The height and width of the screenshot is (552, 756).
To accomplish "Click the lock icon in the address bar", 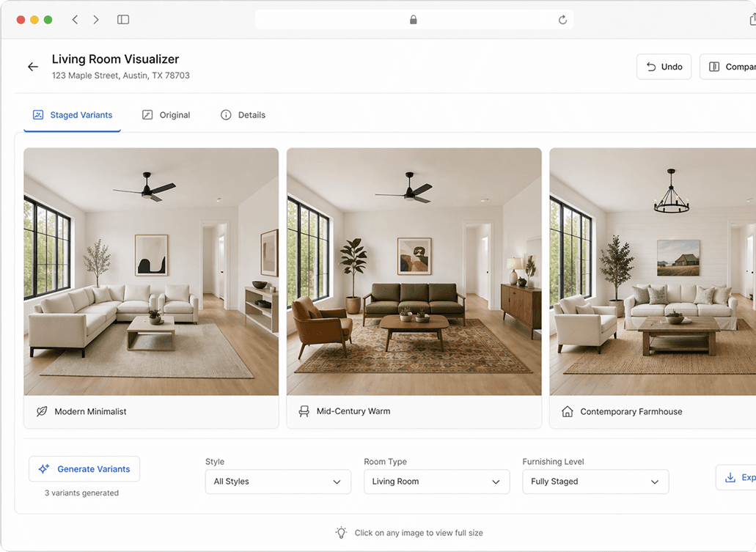I will tap(413, 20).
